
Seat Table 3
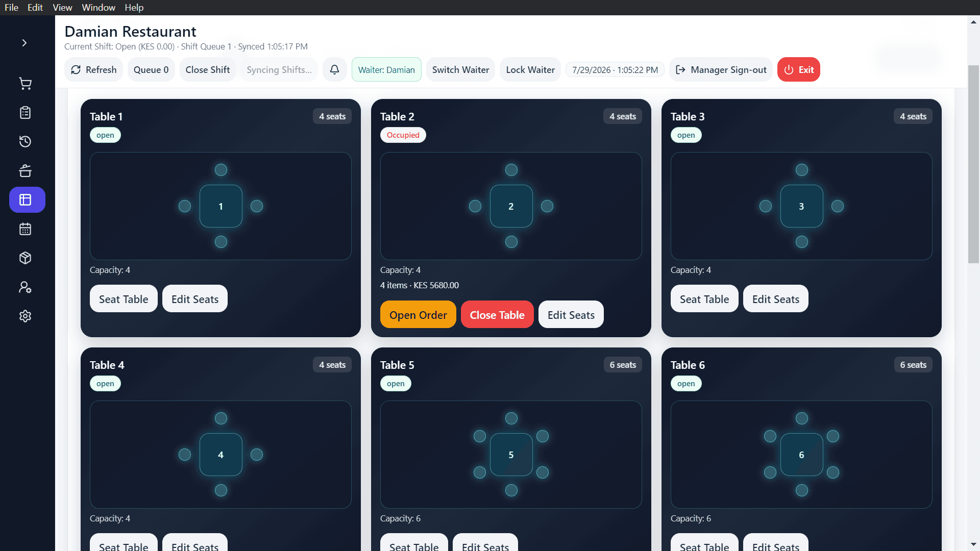(x=704, y=299)
